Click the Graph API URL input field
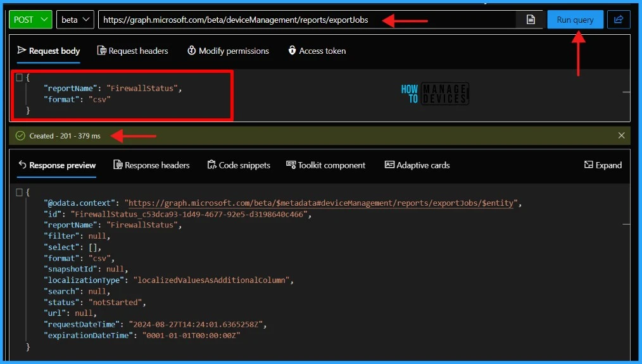642x364 pixels. 307,20
